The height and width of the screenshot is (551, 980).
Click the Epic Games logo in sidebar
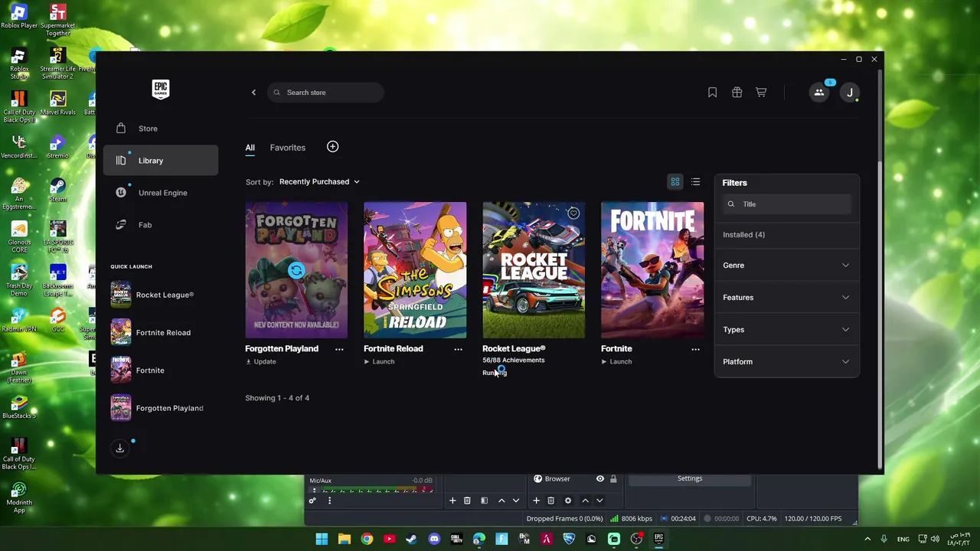tap(160, 90)
